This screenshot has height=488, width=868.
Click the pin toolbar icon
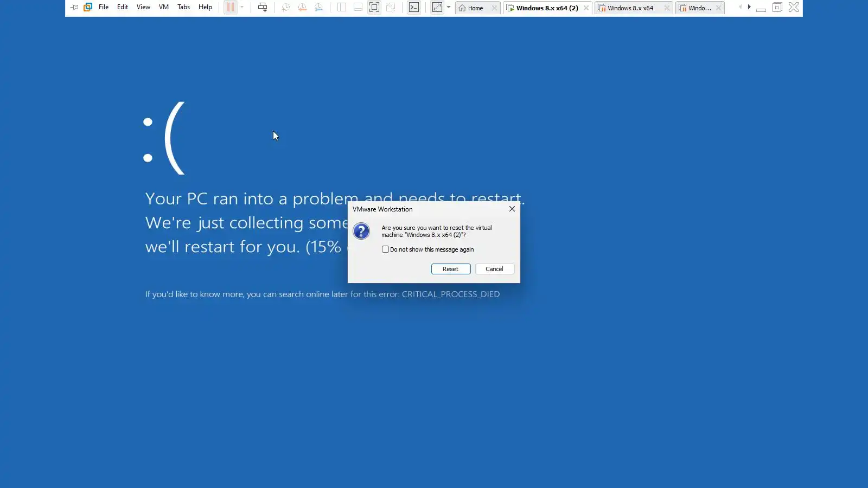click(x=74, y=8)
